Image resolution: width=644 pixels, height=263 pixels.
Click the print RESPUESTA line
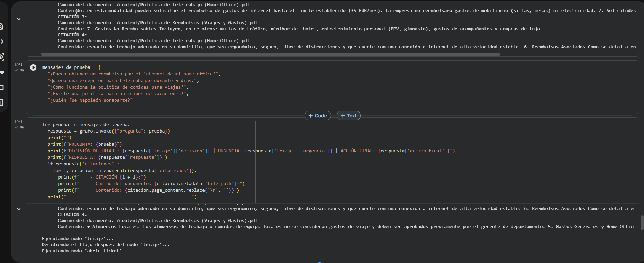pyautogui.click(x=107, y=157)
